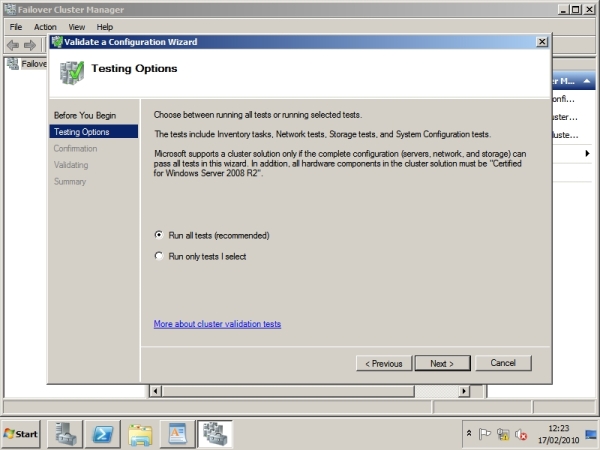The height and width of the screenshot is (450, 600).
Task: Expand the Actions pane submenu arrow
Action: point(587,153)
